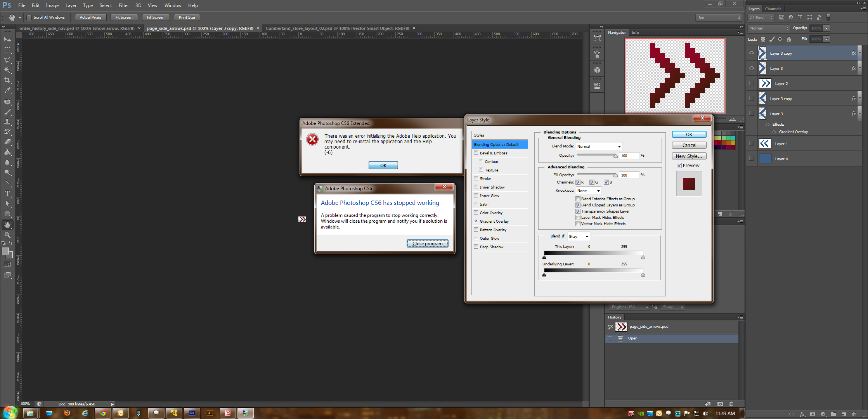Select the Brush tool
Image resolution: width=868 pixels, height=419 pixels.
[x=7, y=112]
